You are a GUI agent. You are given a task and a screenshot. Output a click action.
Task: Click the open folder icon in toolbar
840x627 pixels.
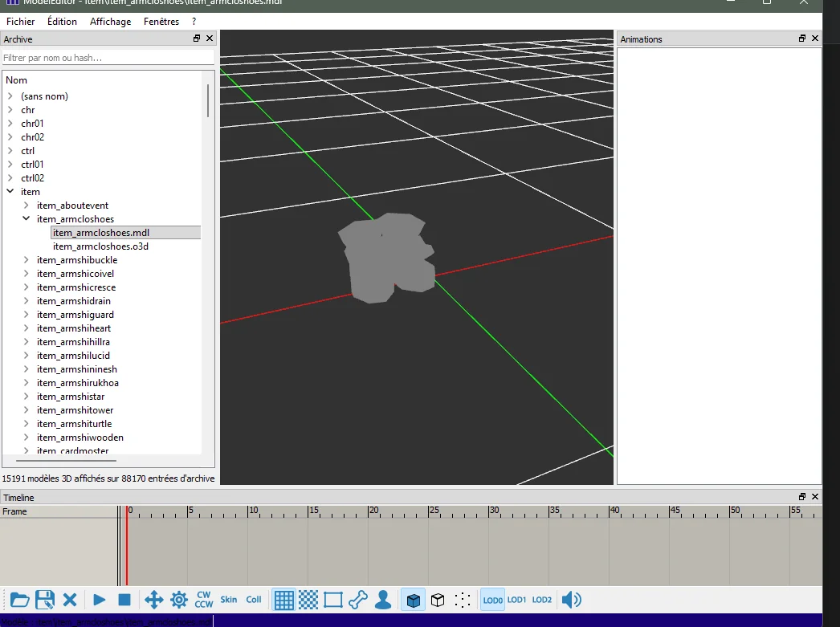coord(20,600)
